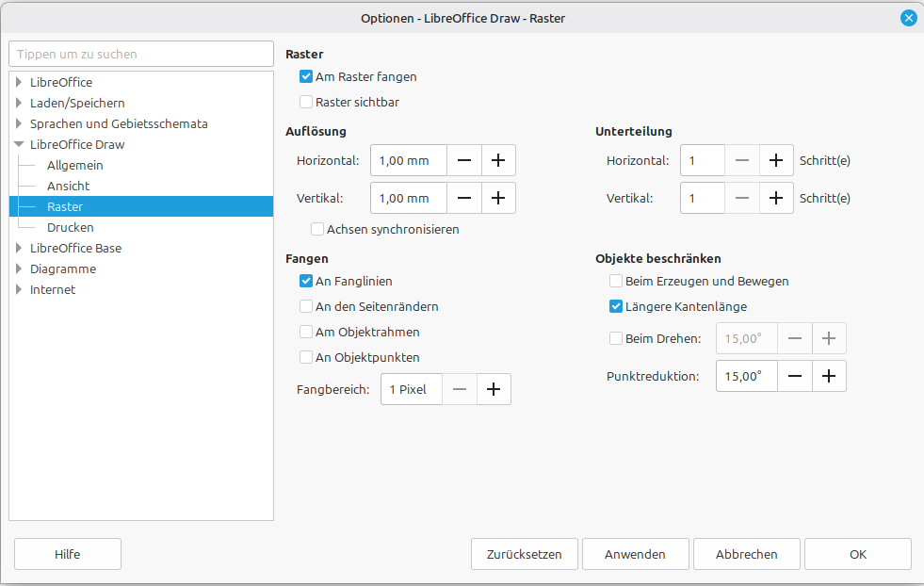Click Fangbereich value field
The height and width of the screenshot is (586, 924).
(412, 389)
